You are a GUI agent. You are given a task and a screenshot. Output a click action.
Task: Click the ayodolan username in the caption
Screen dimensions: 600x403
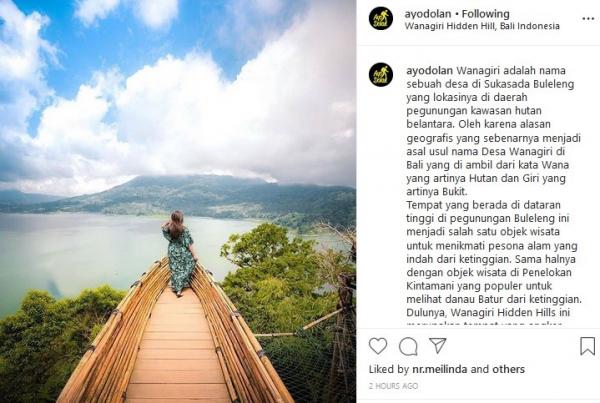429,70
